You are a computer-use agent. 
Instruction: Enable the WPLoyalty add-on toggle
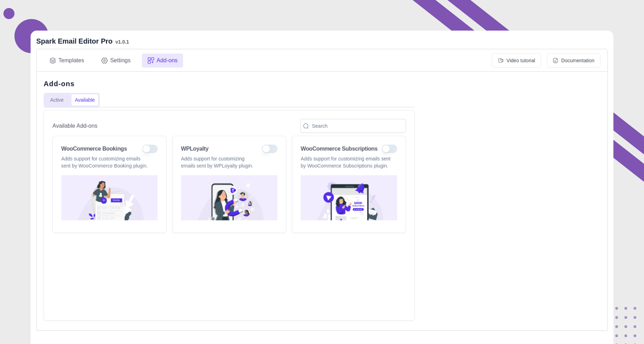tap(270, 149)
